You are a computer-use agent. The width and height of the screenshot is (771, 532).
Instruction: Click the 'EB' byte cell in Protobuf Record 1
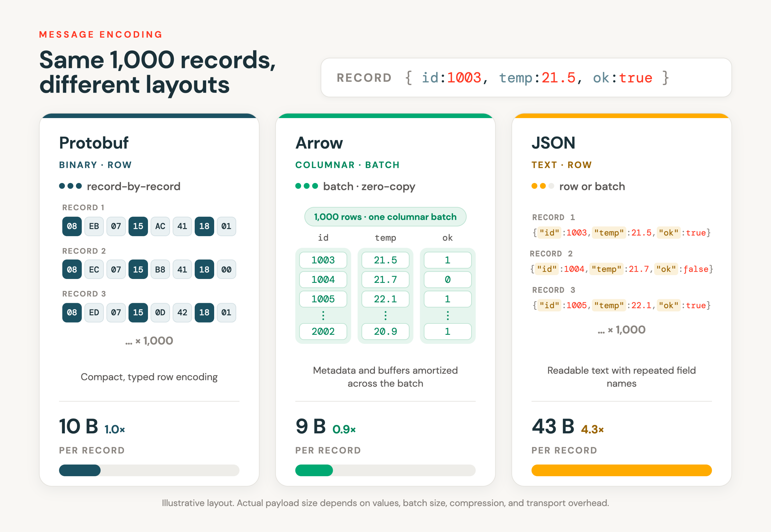(x=94, y=226)
